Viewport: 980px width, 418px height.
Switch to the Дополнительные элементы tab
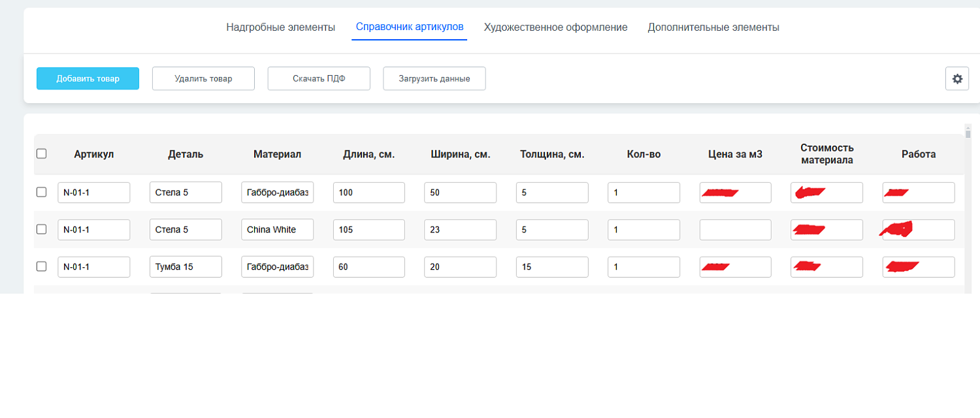(713, 27)
